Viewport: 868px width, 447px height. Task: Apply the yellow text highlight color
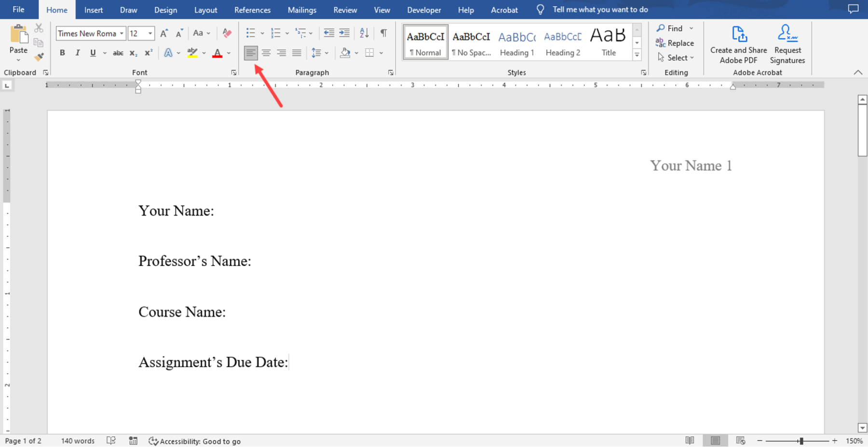[x=192, y=53]
